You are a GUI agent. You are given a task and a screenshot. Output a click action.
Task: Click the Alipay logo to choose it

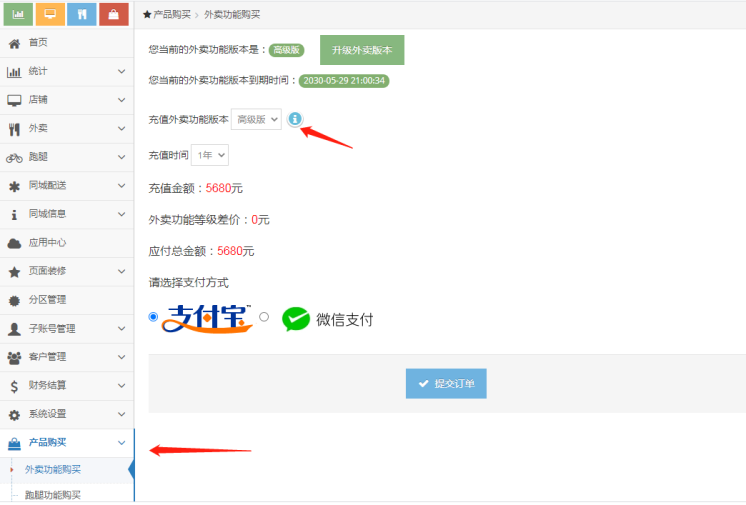207,317
